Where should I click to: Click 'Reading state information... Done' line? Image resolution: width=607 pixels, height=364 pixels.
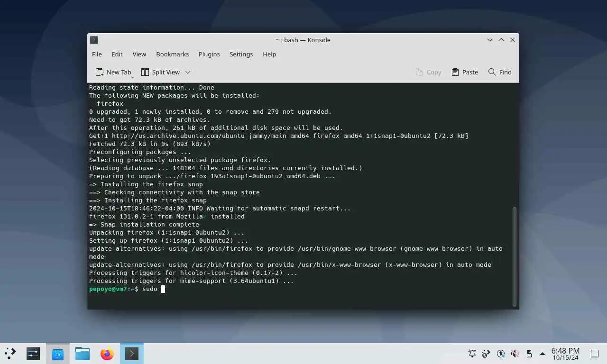(152, 88)
